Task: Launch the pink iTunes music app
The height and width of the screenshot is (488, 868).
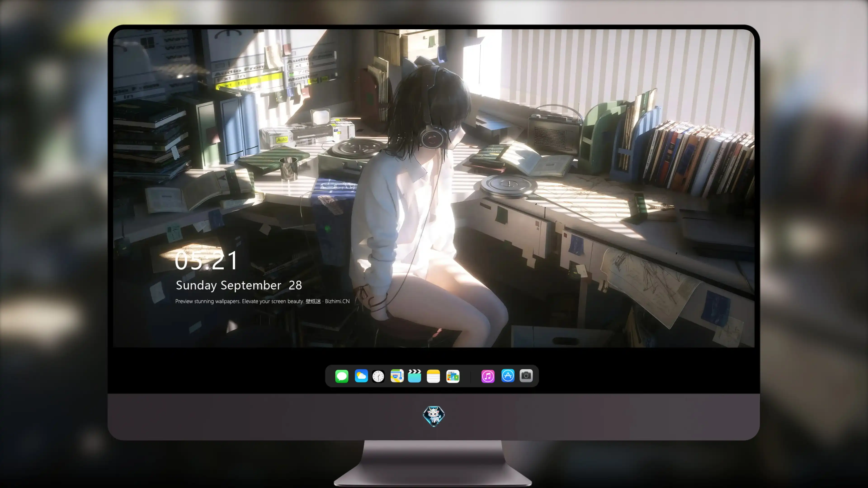Action: coord(488,376)
